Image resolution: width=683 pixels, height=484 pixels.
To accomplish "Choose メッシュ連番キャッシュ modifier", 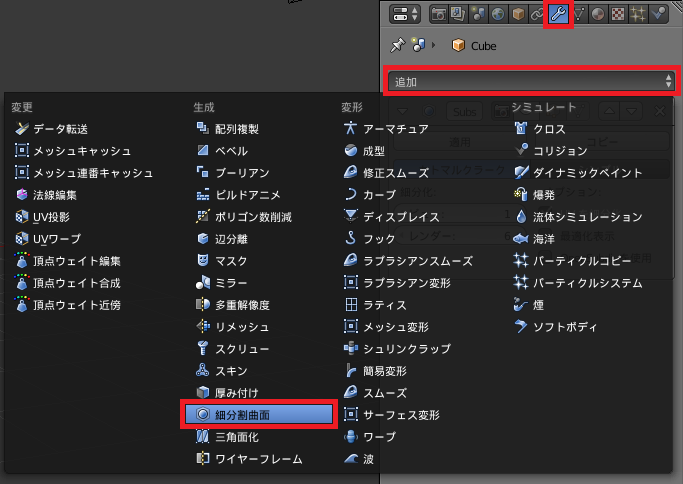I will (84, 173).
